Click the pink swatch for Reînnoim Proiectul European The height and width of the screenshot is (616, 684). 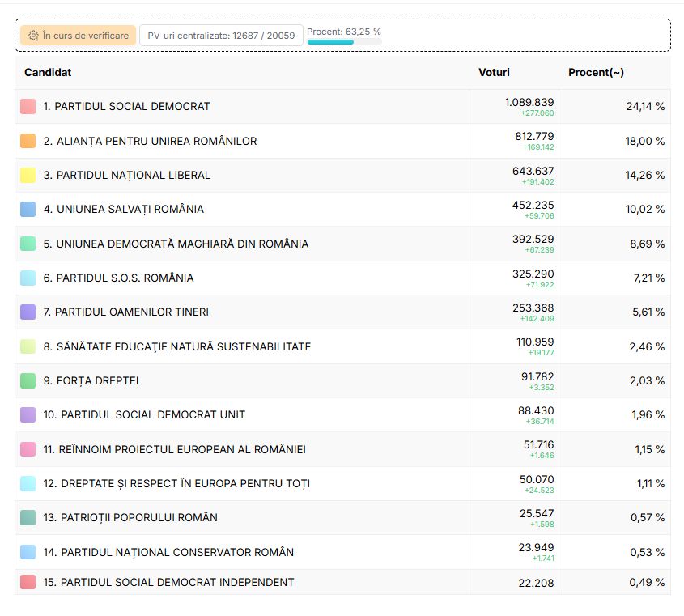pyautogui.click(x=28, y=449)
